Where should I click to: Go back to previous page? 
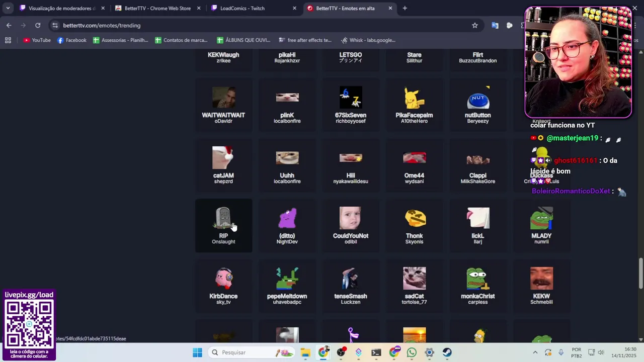[9, 25]
